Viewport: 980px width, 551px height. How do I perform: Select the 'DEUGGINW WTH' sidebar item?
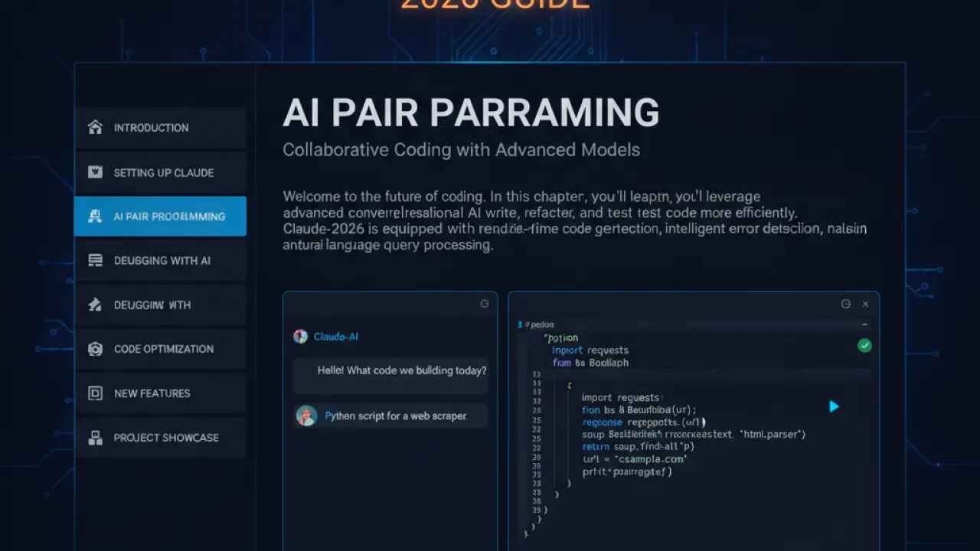pos(160,305)
